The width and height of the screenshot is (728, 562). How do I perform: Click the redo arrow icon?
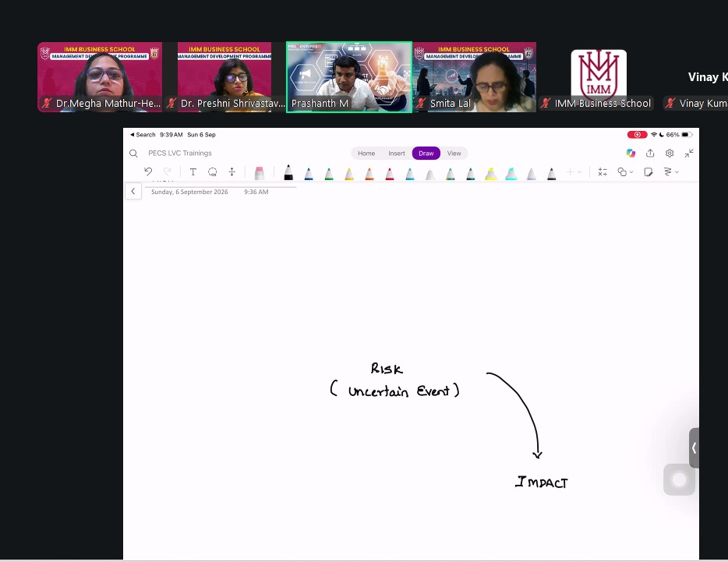167,171
